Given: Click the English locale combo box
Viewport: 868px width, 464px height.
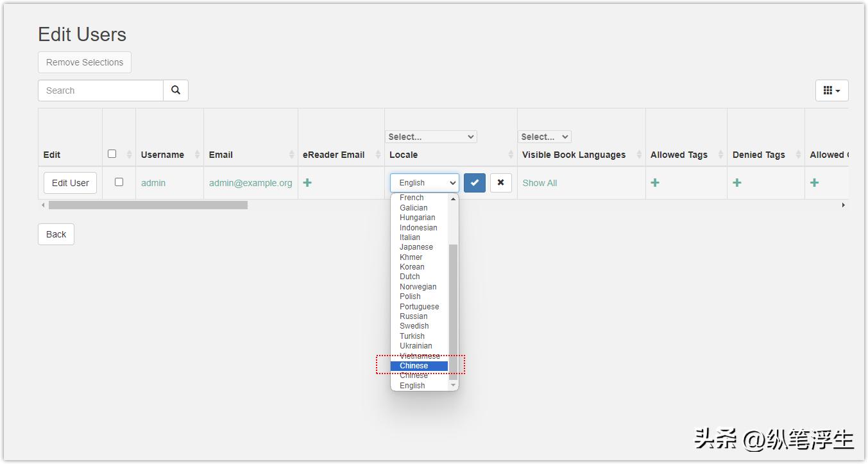Looking at the screenshot, I should tap(425, 183).
